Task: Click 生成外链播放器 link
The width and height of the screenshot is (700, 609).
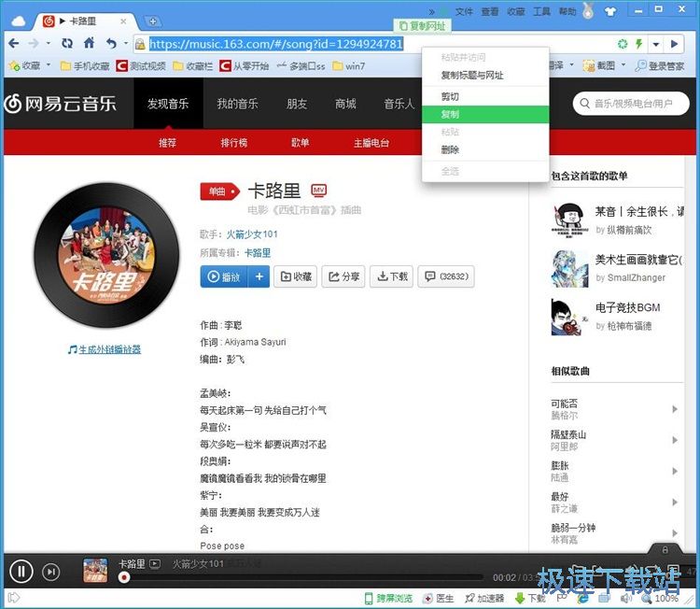Action: tap(104, 349)
